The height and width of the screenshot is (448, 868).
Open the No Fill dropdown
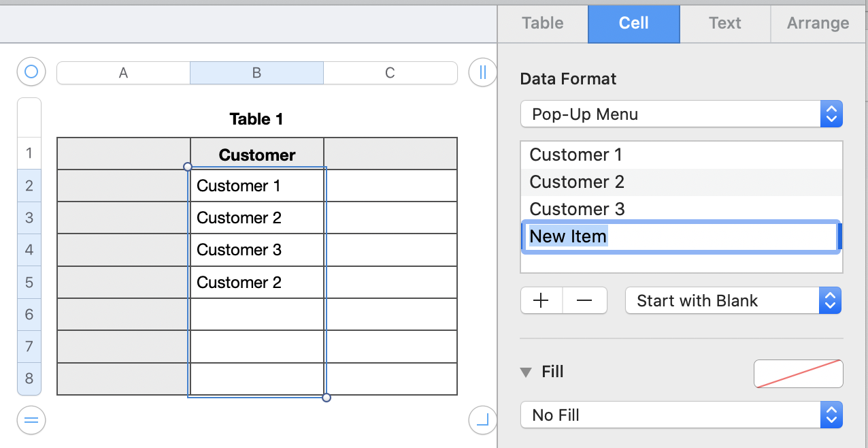pyautogui.click(x=681, y=415)
